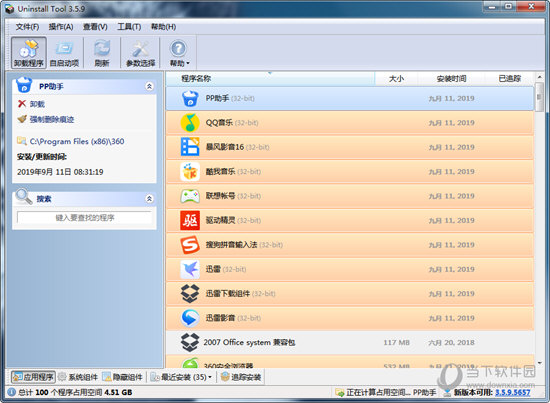Sort by 已追踪 column header
This screenshot has height=403, width=550.
(x=510, y=79)
